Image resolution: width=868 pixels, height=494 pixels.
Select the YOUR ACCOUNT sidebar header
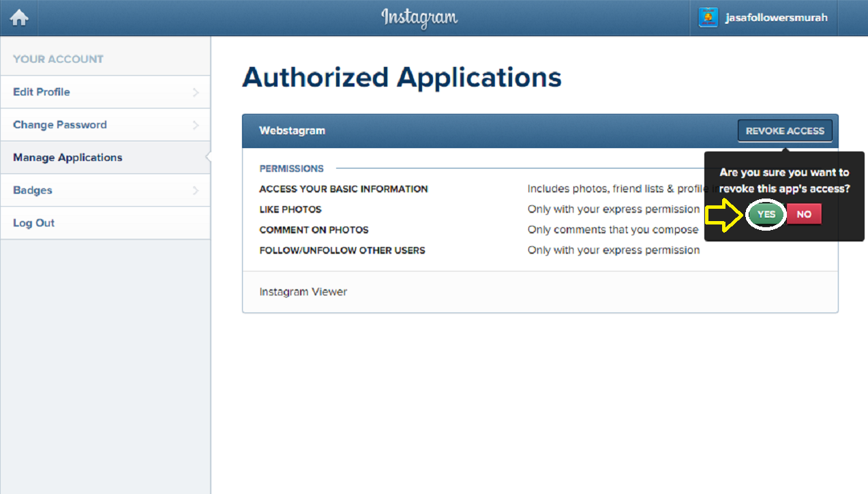(x=58, y=59)
